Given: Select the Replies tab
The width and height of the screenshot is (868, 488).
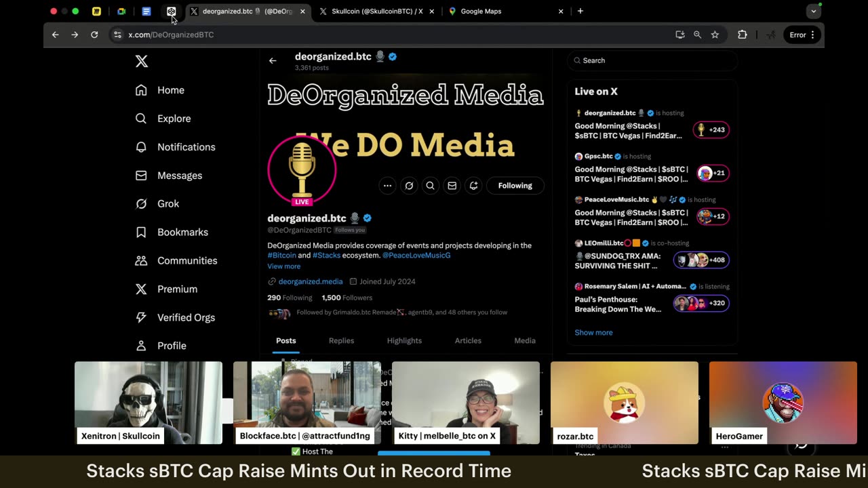Looking at the screenshot, I should (341, 341).
